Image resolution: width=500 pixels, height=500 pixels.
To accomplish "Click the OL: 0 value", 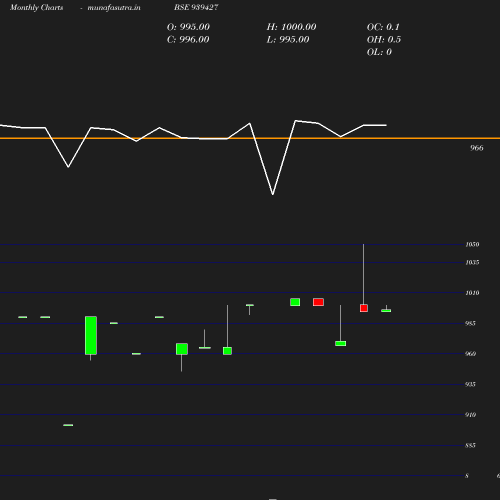I will coord(379,52).
